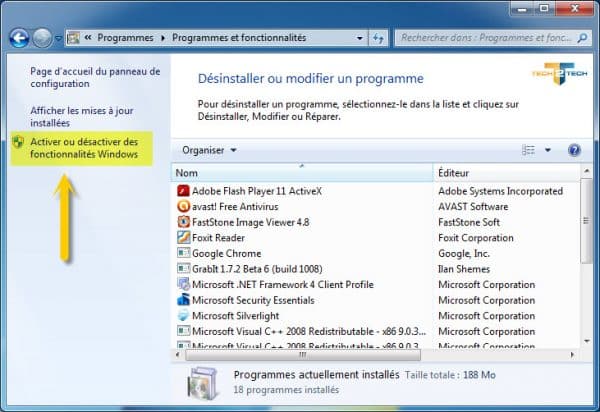Refresh the Programmes et fonctionnalités view

coord(378,38)
